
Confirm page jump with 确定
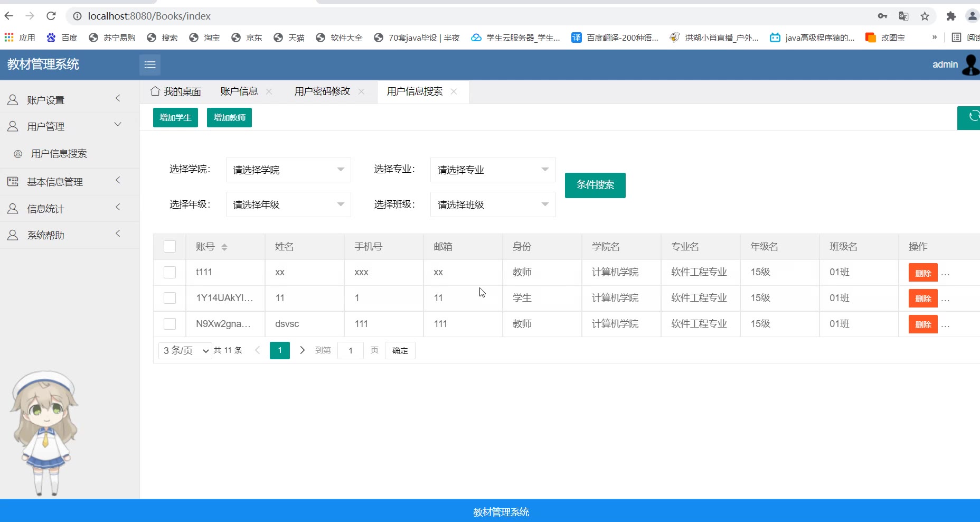(400, 350)
